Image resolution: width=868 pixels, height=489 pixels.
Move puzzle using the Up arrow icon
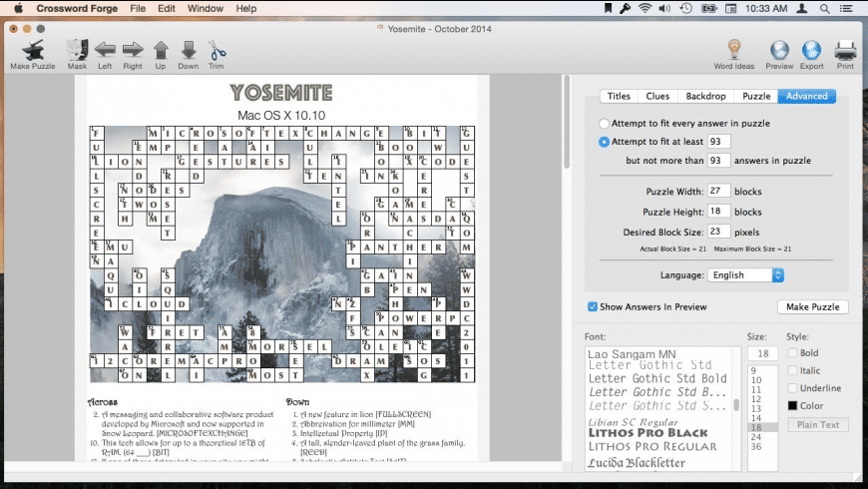pos(161,50)
